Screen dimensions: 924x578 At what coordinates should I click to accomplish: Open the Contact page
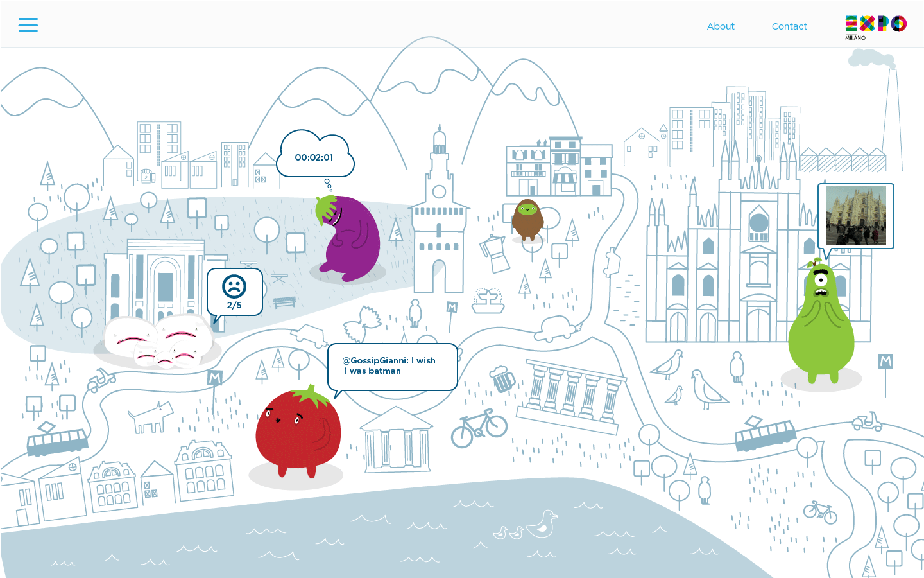[789, 26]
